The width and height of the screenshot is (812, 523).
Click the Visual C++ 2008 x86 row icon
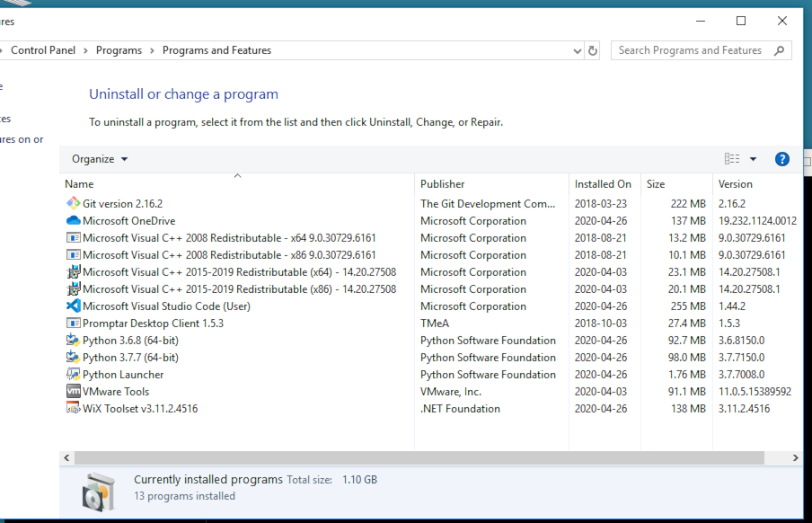(x=74, y=254)
